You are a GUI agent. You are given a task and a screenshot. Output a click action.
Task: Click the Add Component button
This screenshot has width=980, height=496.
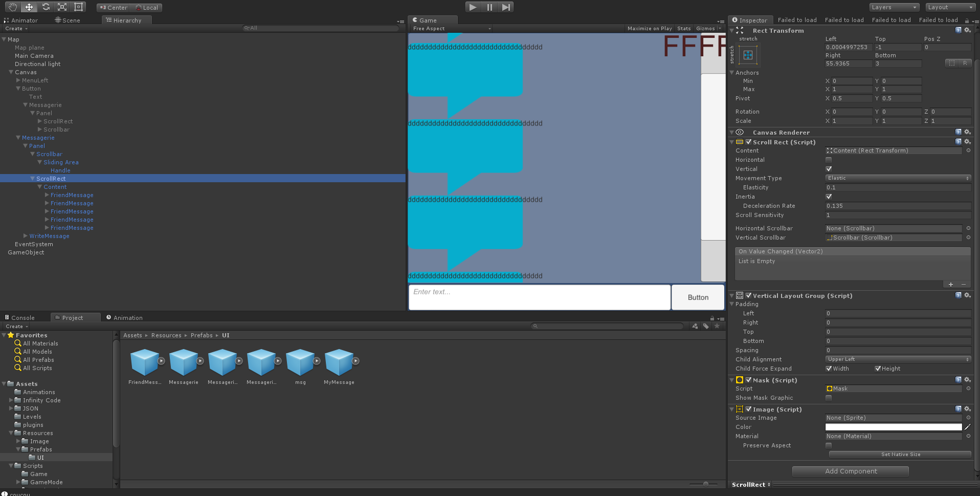coord(850,471)
